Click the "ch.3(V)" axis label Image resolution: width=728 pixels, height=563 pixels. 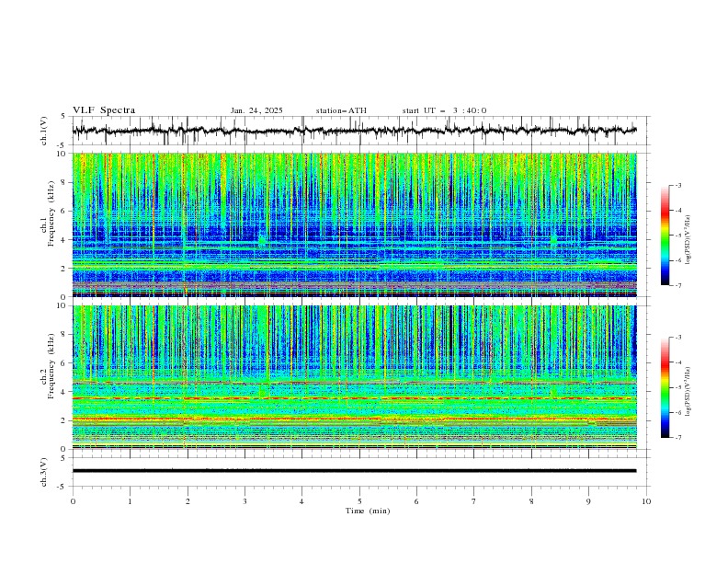coord(44,472)
